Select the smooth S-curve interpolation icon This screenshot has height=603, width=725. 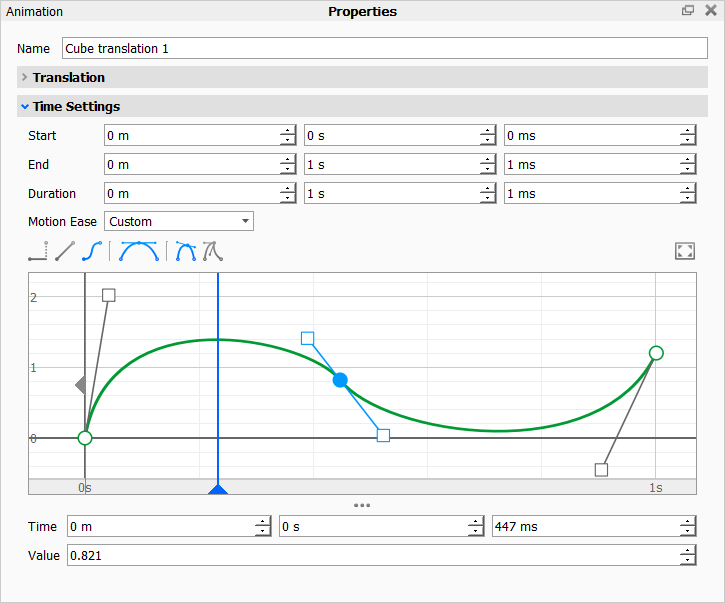tap(92, 251)
